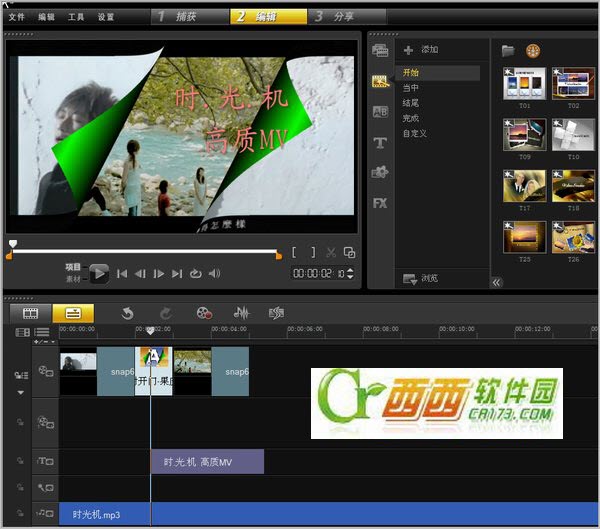Toggle the music track lock
Viewport: 600px width, 529px height.
tap(19, 514)
